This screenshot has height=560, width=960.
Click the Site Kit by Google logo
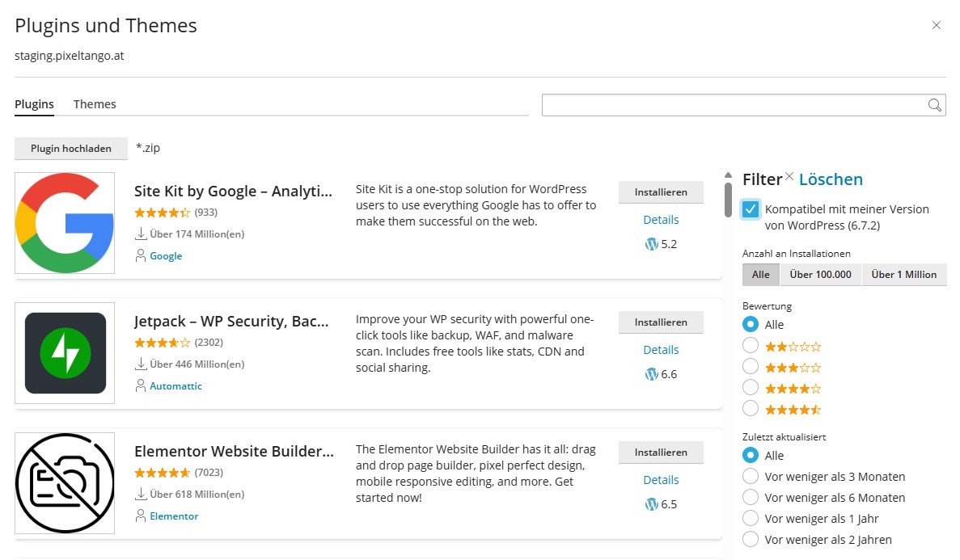pos(65,223)
